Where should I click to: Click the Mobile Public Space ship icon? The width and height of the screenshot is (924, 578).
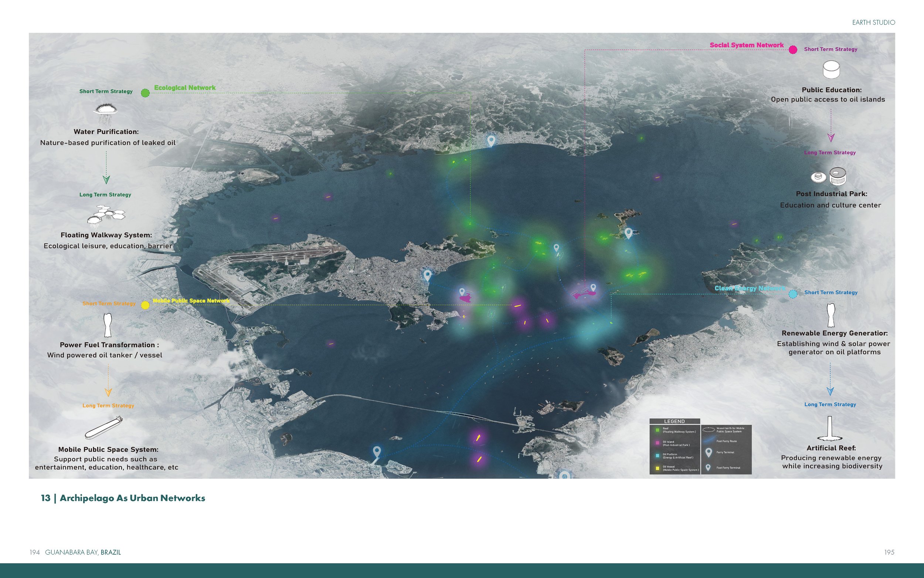(104, 427)
